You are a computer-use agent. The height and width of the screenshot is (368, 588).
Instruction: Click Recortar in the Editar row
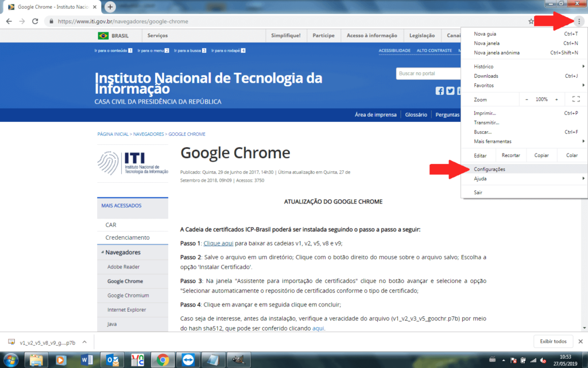click(510, 155)
